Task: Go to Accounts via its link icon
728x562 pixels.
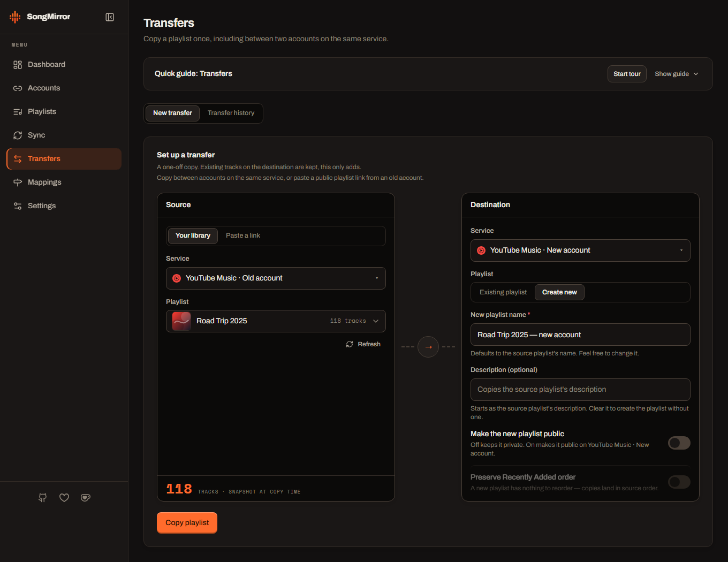Action: click(x=18, y=88)
